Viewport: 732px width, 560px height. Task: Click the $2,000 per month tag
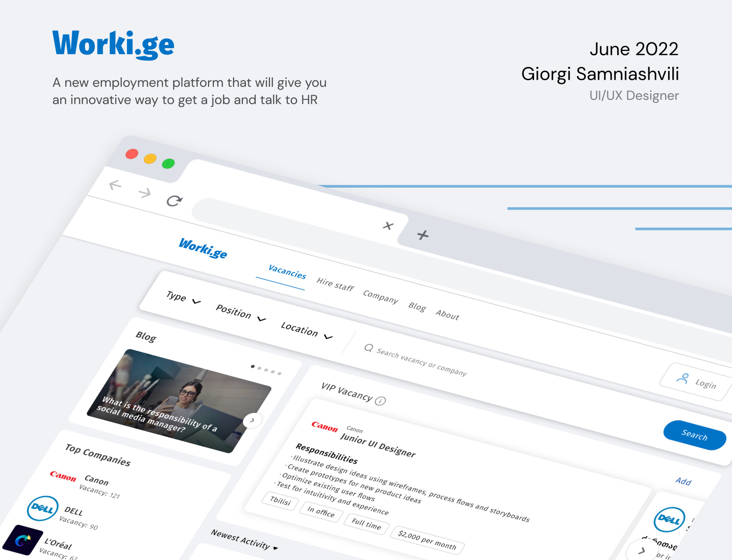pos(427,541)
